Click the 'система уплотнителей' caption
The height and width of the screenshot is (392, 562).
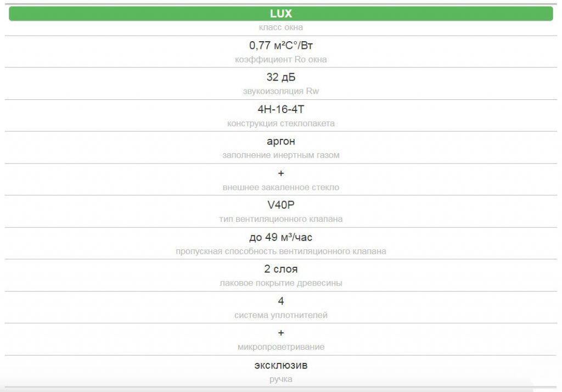(281, 315)
